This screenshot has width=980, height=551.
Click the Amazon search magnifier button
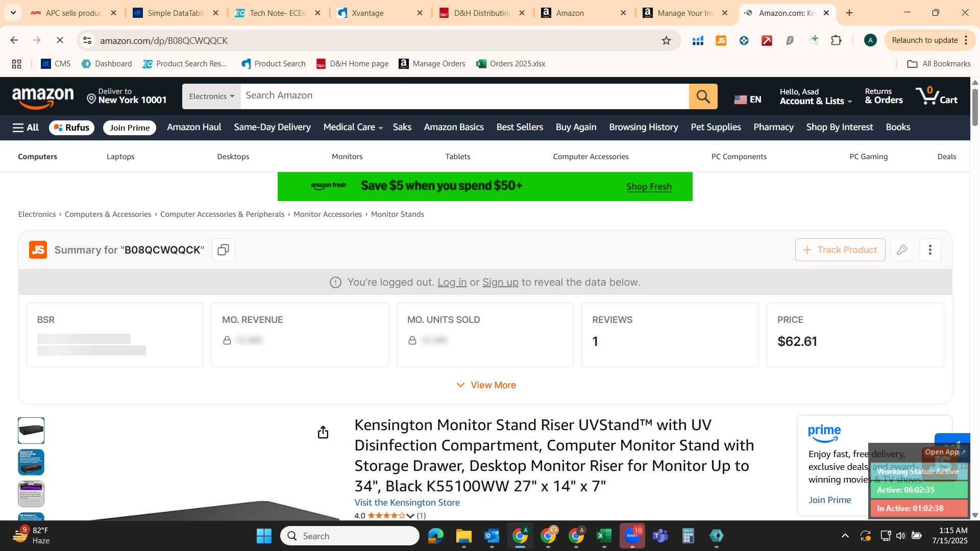(703, 96)
